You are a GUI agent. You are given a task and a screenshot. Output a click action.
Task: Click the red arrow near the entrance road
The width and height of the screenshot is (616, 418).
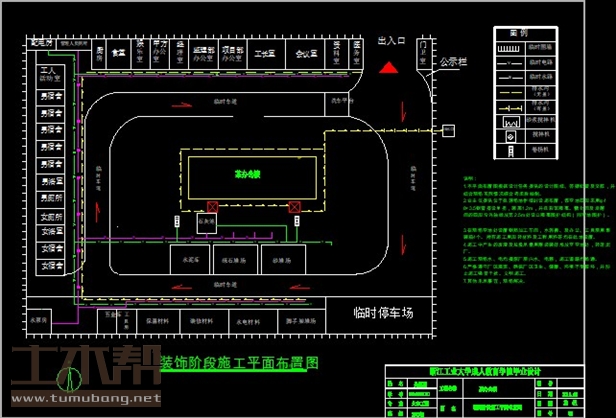[404, 111]
